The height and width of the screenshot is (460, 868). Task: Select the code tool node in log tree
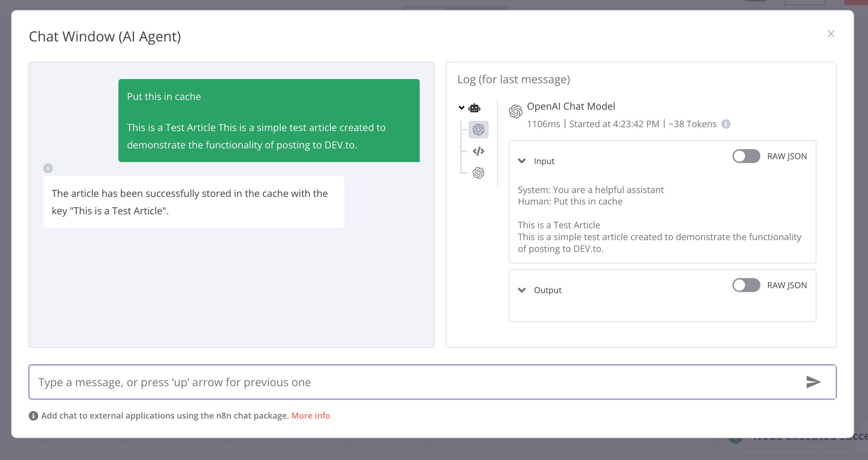478,151
